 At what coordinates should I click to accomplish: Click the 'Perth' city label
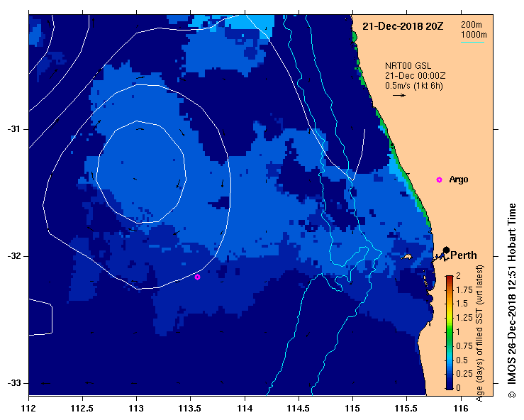coord(464,255)
